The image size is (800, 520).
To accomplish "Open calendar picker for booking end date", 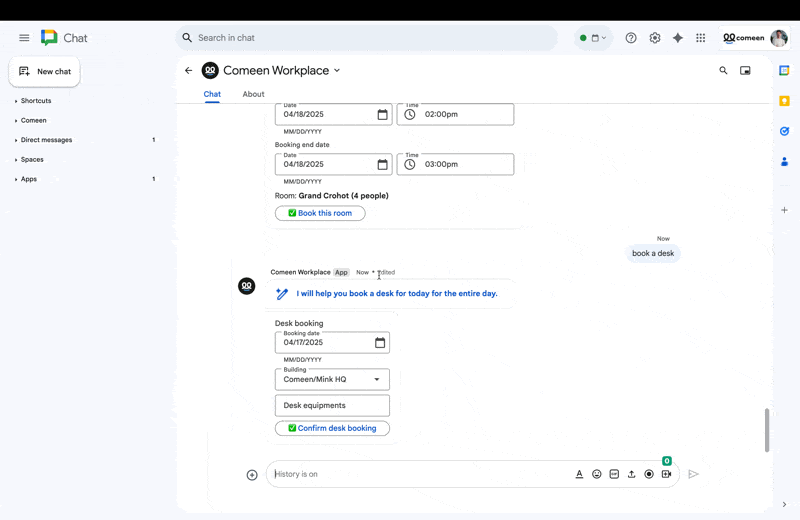I will (382, 164).
